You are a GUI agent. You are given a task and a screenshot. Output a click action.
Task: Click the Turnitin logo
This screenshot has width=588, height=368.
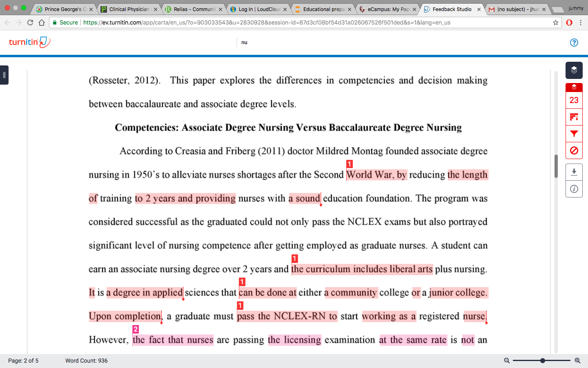(x=29, y=42)
